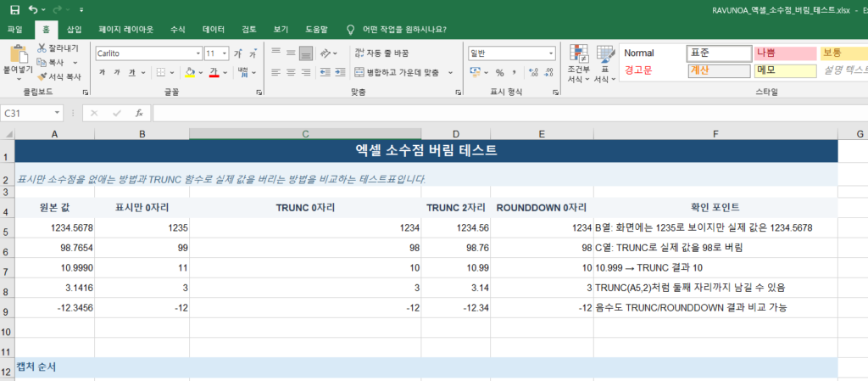The image size is (868, 381).
Task: Click the phonetic guide 내천 icon
Action: click(x=243, y=72)
